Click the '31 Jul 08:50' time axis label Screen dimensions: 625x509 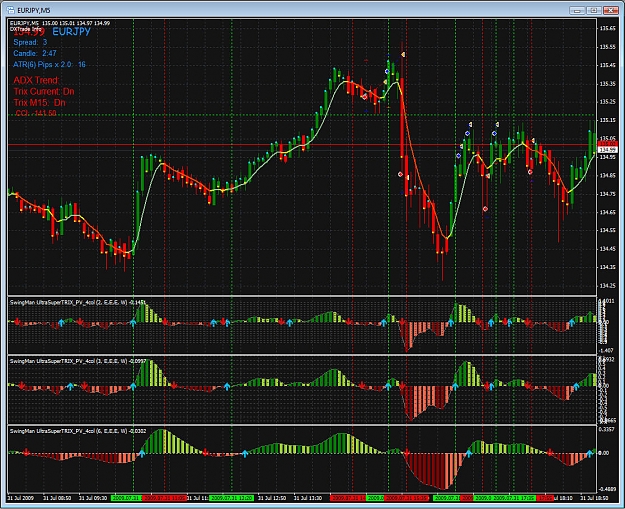(x=57, y=498)
